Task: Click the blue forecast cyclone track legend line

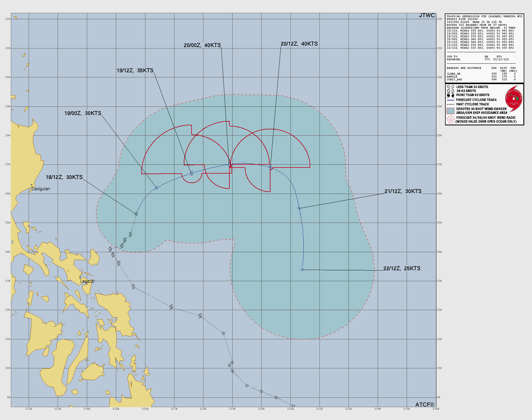Action: (x=451, y=100)
